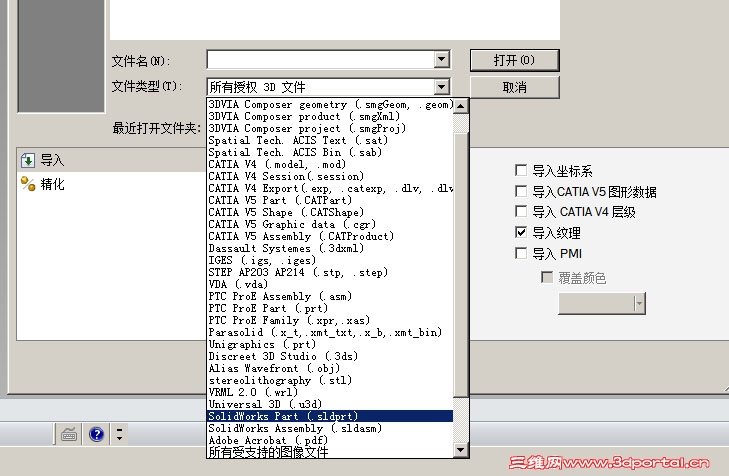
Task: Select PTC ProE Part (.prt)
Action: [330, 309]
